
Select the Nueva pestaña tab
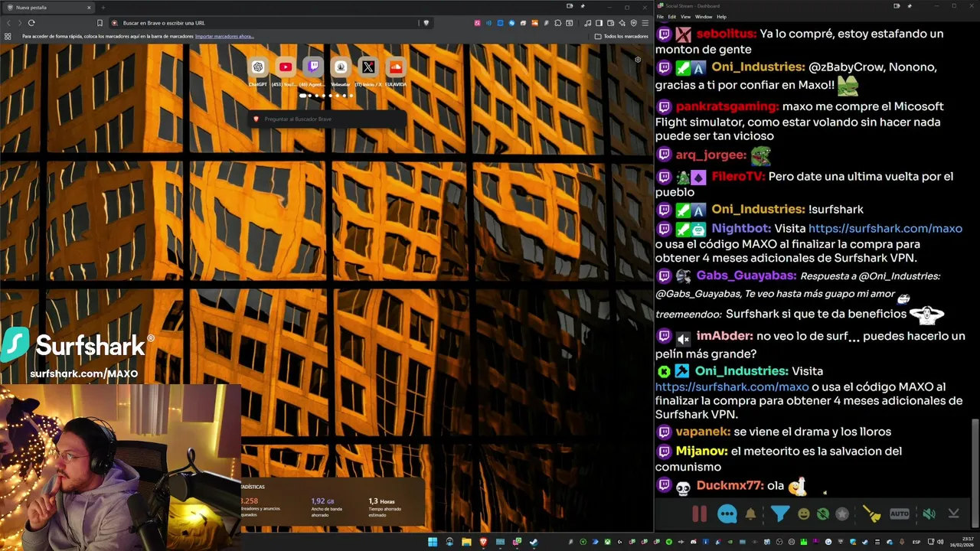[x=47, y=8]
